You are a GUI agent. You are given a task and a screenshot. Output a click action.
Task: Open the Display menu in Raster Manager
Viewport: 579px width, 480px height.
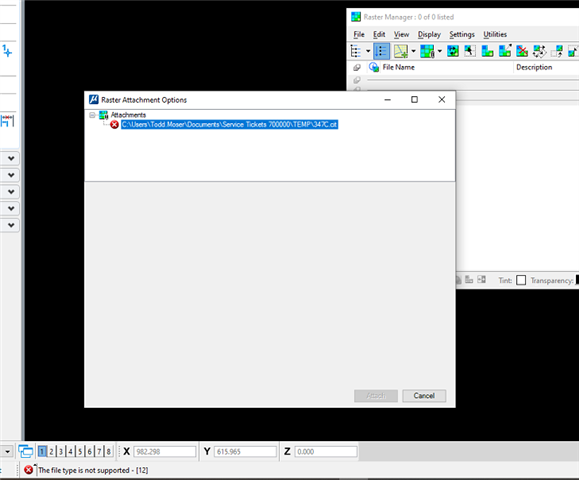coord(429,34)
